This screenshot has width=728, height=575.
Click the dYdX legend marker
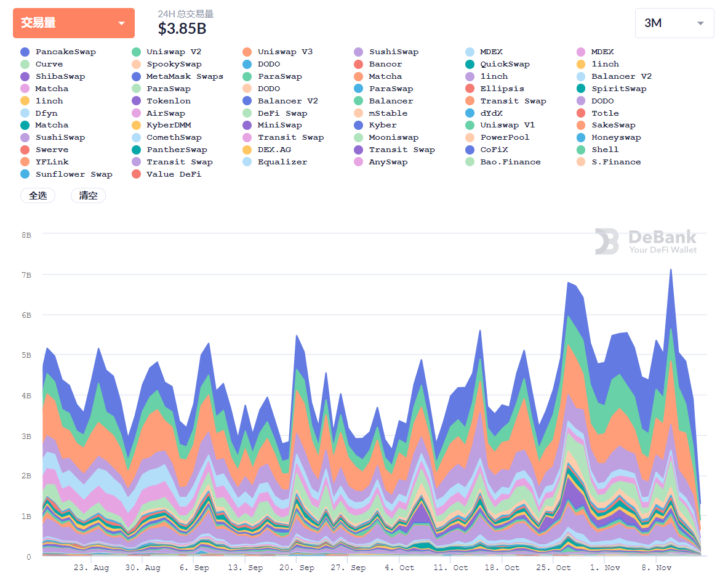(x=470, y=113)
